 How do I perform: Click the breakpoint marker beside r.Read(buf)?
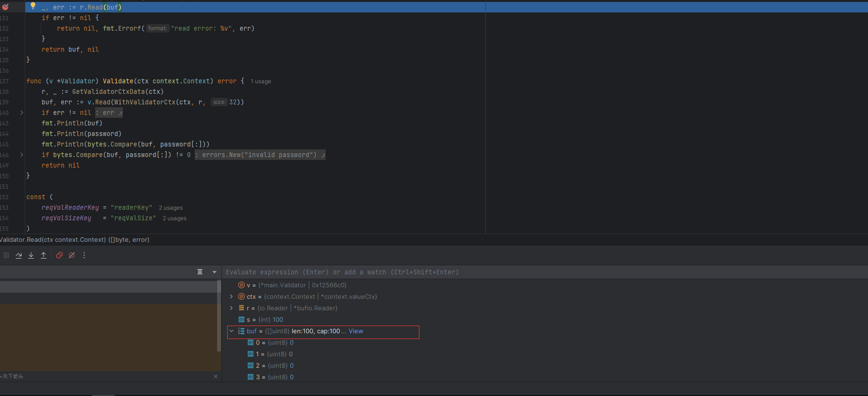pyautogui.click(x=5, y=7)
